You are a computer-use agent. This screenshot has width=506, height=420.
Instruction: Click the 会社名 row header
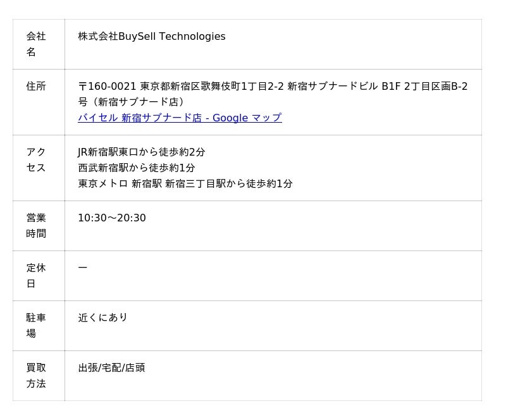coord(39,44)
